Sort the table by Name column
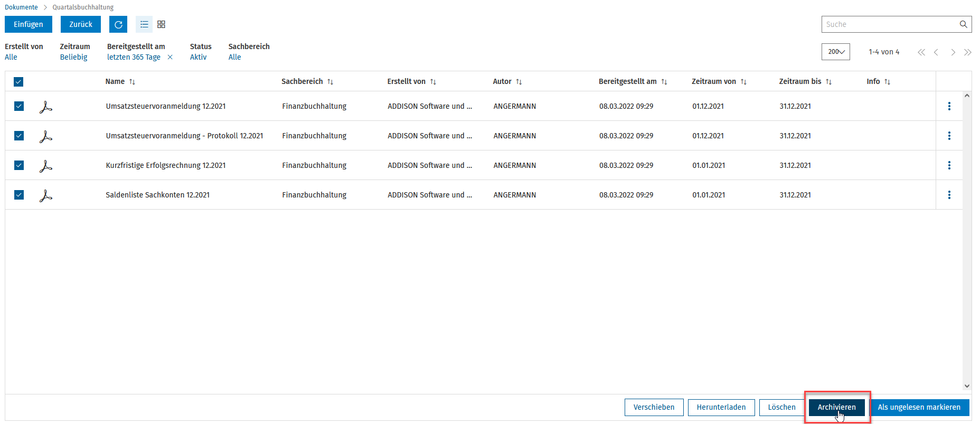This screenshot has width=980, height=424. pyautogui.click(x=120, y=81)
